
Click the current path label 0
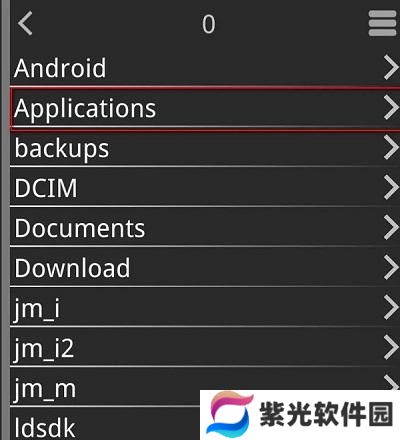[209, 24]
